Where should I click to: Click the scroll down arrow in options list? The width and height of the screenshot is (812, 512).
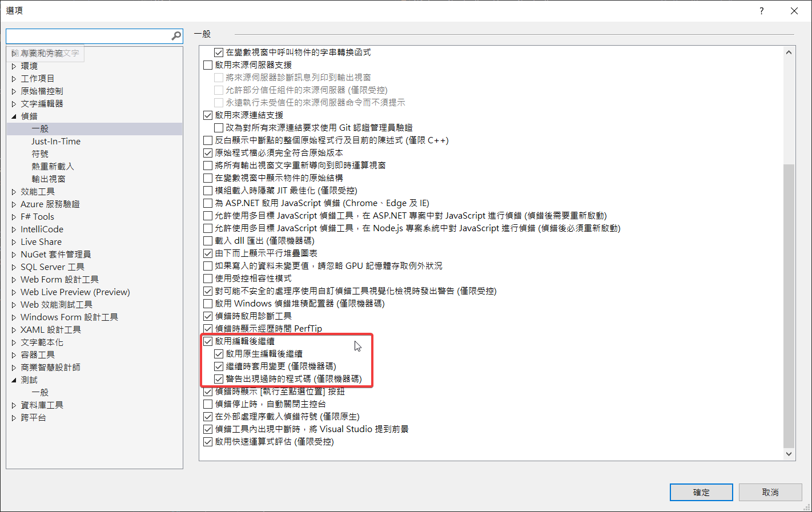coord(789,454)
